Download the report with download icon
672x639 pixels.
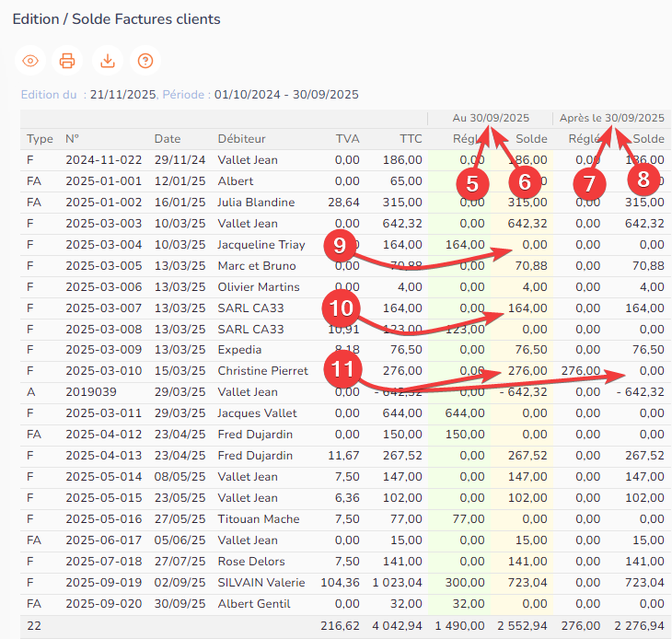point(107,61)
